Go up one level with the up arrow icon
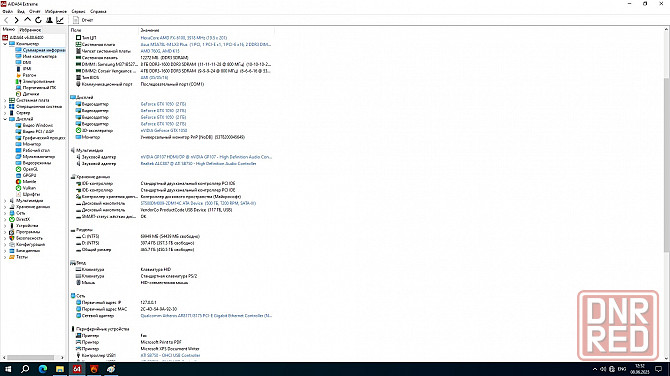This screenshot has height=376, width=670. tap(27, 20)
